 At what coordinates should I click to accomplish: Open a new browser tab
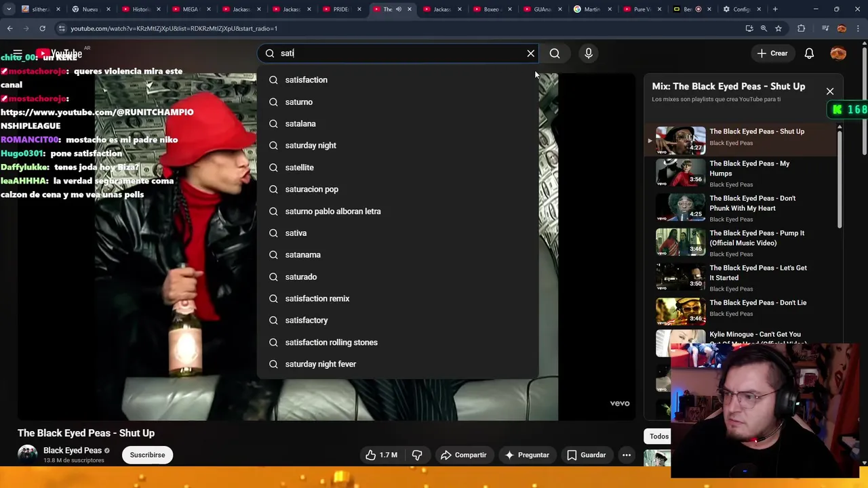click(x=775, y=9)
